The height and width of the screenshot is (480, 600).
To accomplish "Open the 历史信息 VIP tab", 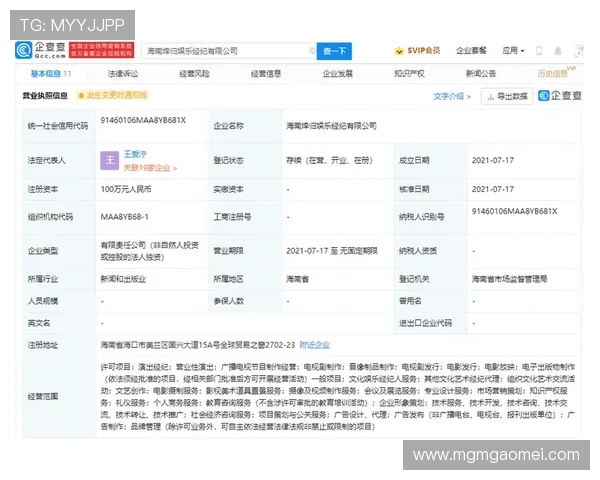I will point(556,73).
